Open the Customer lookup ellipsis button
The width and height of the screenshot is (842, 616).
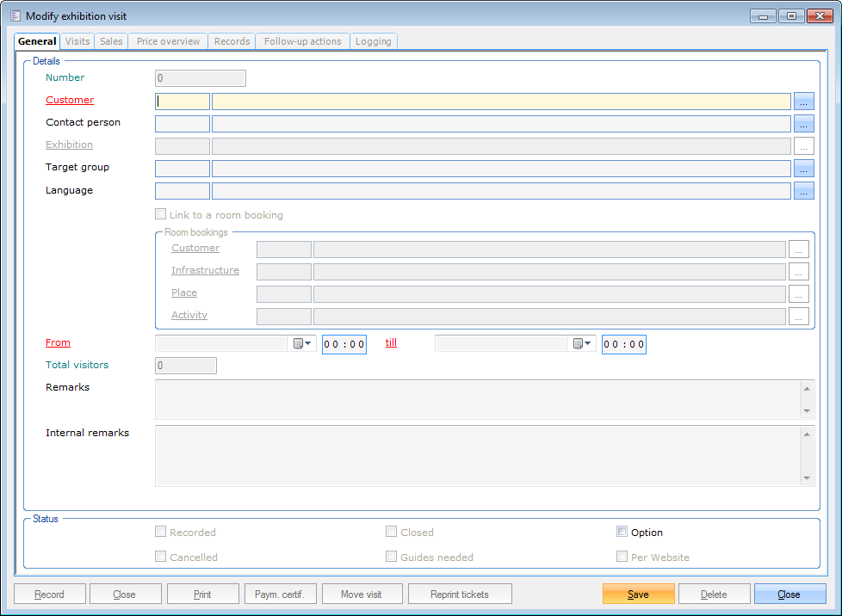[x=803, y=102]
